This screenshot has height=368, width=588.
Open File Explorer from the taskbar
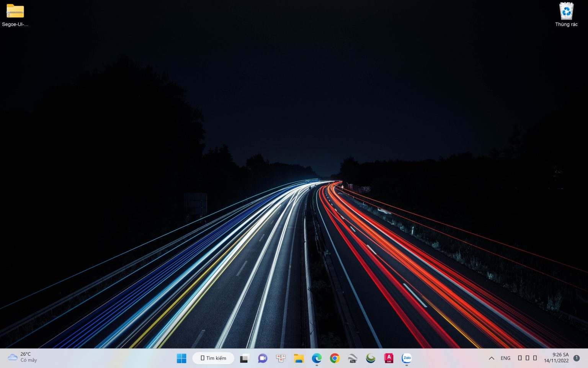click(299, 358)
